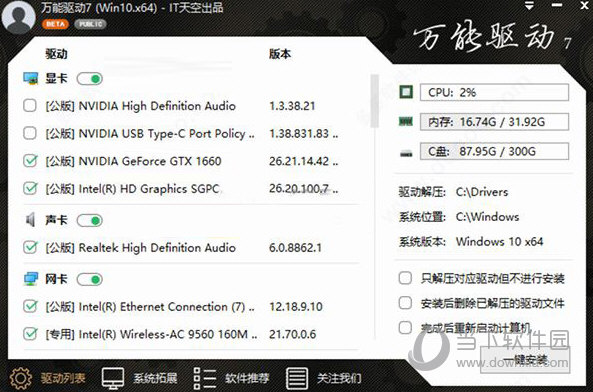Click version 21.70.0.6
The height and width of the screenshot is (392, 593).
(x=292, y=334)
